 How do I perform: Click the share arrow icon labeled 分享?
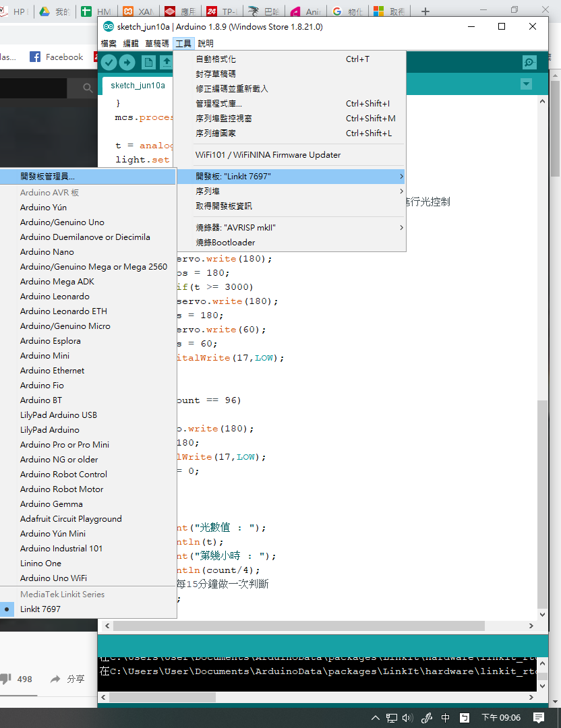click(x=55, y=679)
